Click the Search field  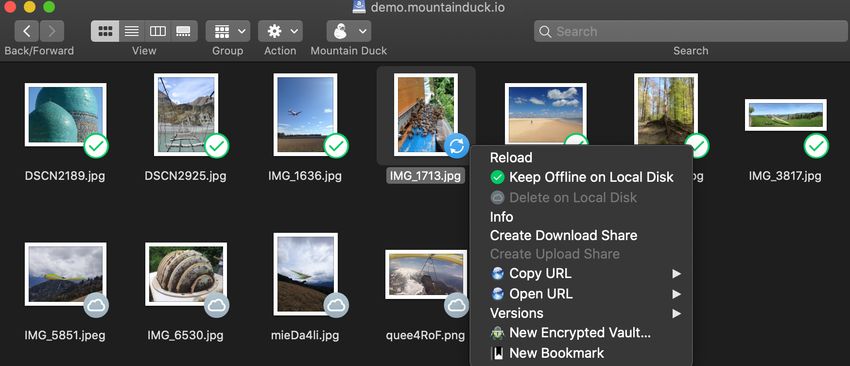691,31
